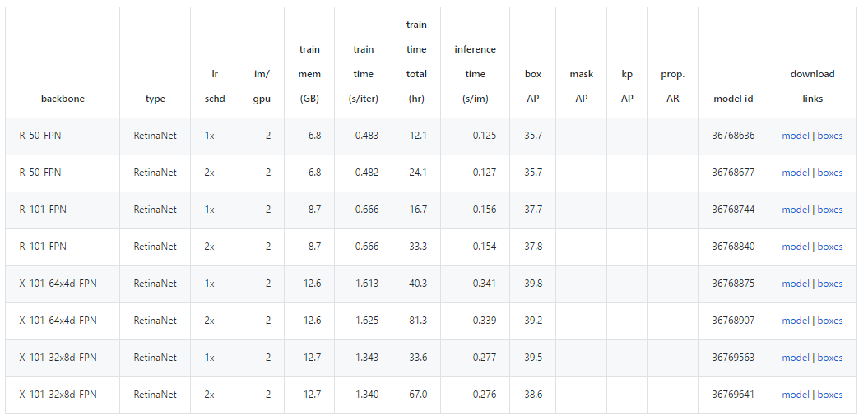The image size is (868, 420).
Task: Open boxes link for id 36769563
Action: tap(829, 358)
